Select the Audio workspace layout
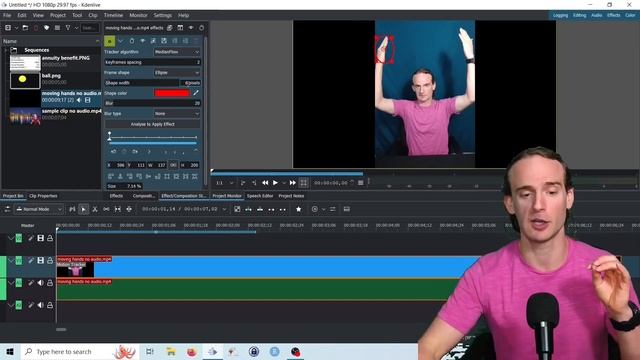This screenshot has height=360, width=640. tap(597, 15)
